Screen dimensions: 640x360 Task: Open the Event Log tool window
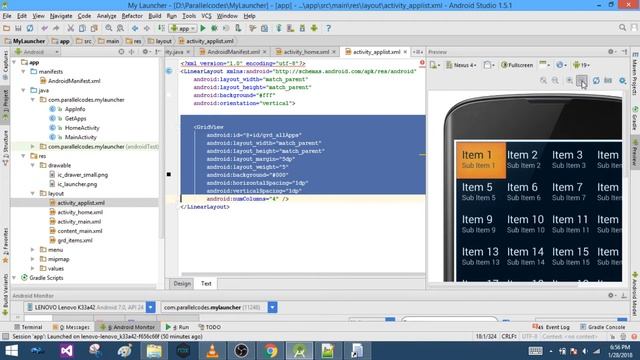click(x=551, y=327)
